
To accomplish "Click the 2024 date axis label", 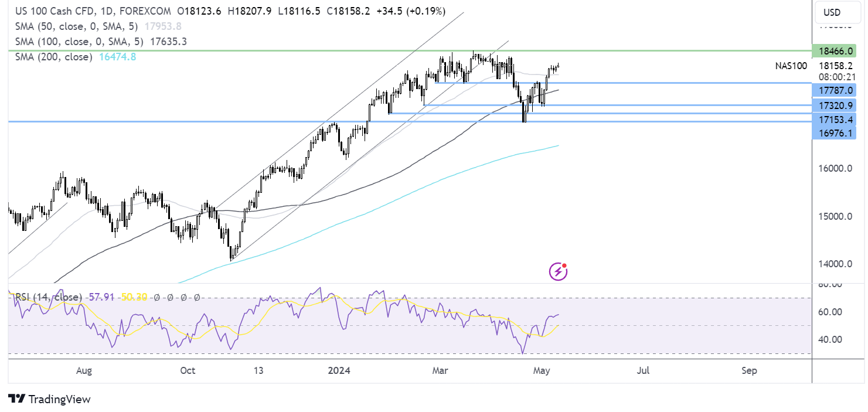I will click(x=338, y=370).
